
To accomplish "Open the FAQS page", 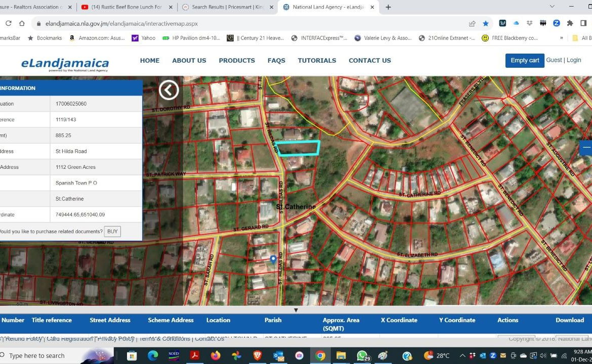I will click(x=276, y=60).
